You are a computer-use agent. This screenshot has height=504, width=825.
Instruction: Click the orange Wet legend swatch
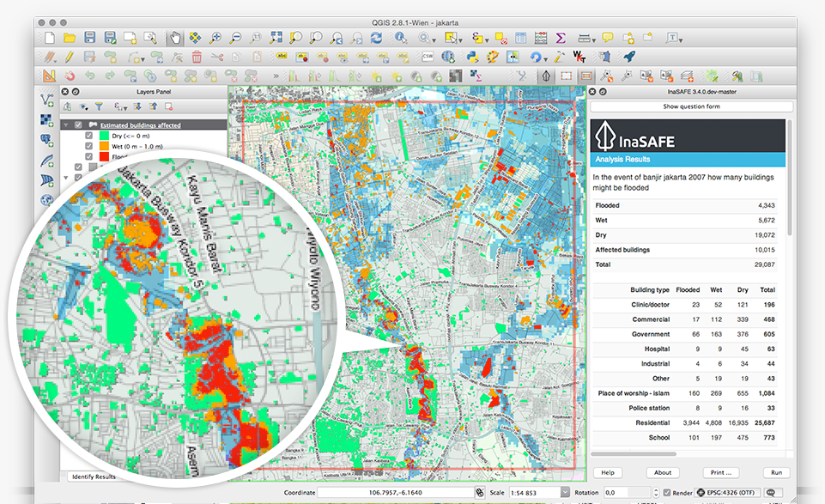[x=104, y=146]
